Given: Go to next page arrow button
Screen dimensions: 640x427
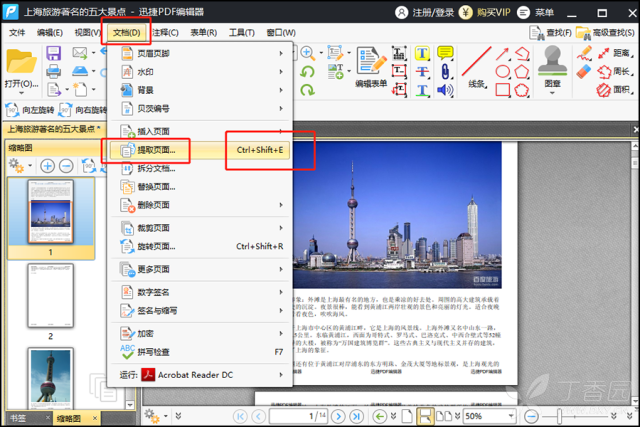Looking at the screenshot, I should click(x=338, y=416).
